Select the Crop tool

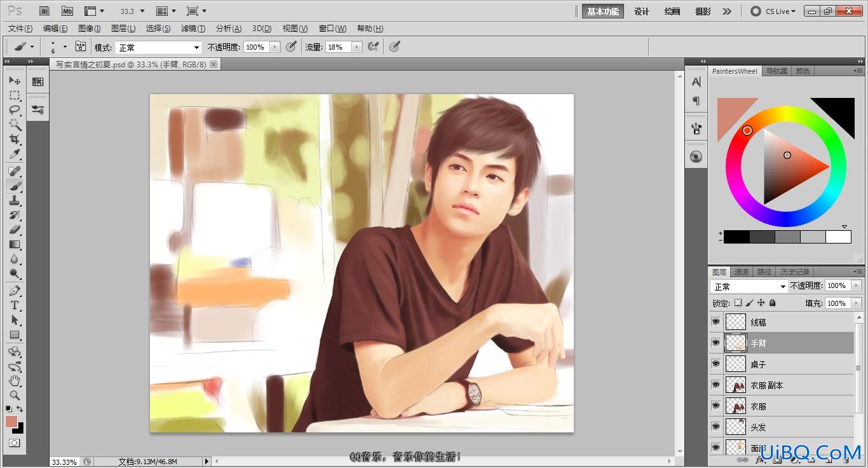click(15, 139)
